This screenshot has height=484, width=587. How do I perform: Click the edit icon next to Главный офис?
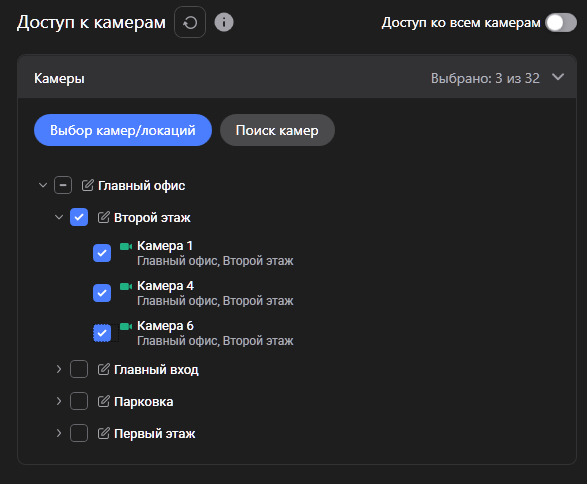88,185
